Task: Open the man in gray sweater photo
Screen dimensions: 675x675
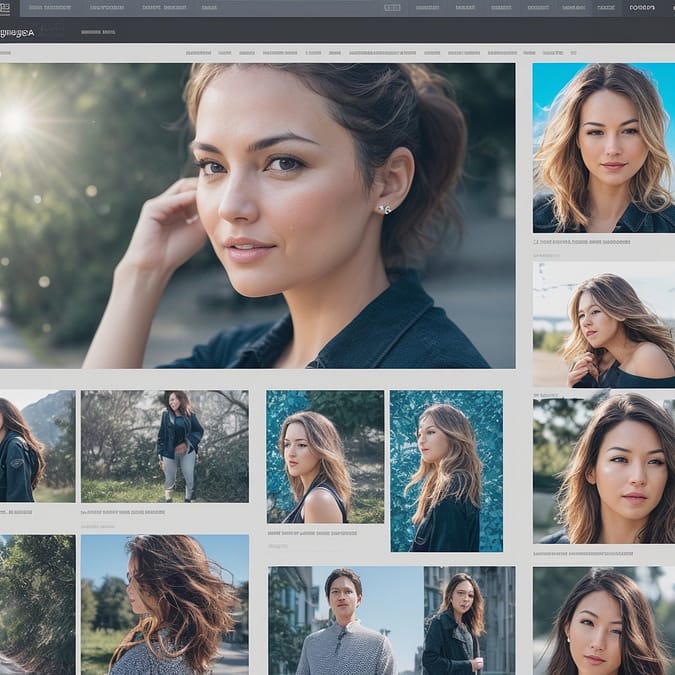Action: coord(346,621)
